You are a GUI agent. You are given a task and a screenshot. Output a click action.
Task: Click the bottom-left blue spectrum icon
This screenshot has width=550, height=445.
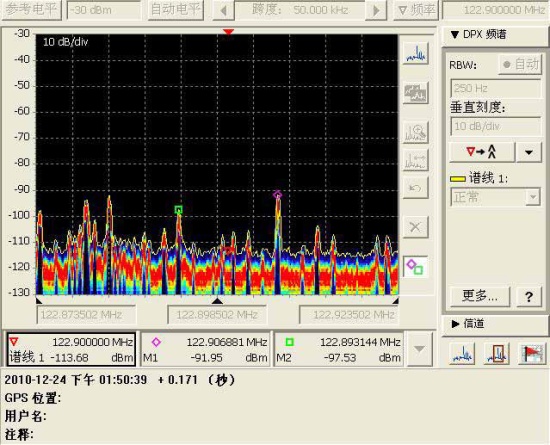click(x=462, y=353)
